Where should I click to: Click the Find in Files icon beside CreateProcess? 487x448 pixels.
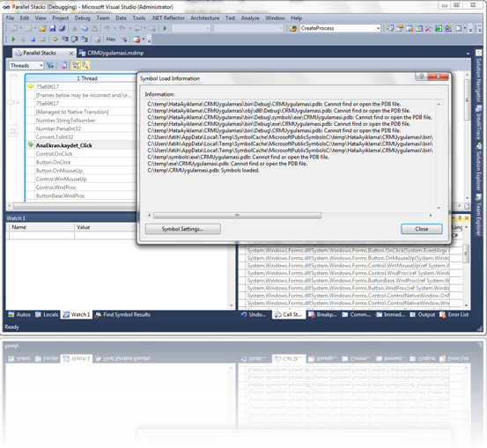[x=293, y=28]
